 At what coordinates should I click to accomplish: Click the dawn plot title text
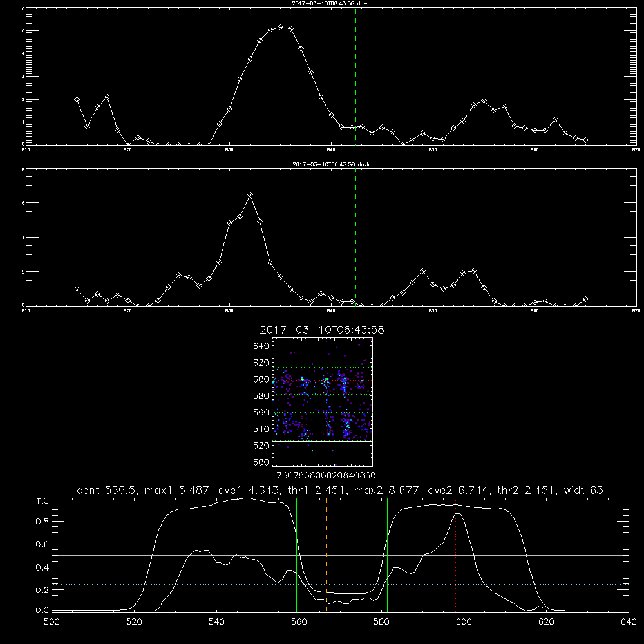331,3
